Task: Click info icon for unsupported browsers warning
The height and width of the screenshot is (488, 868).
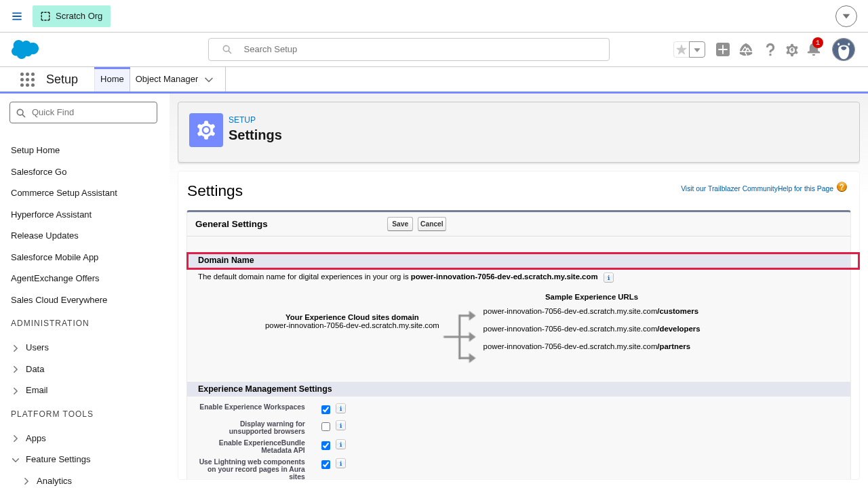Action: [x=340, y=426]
